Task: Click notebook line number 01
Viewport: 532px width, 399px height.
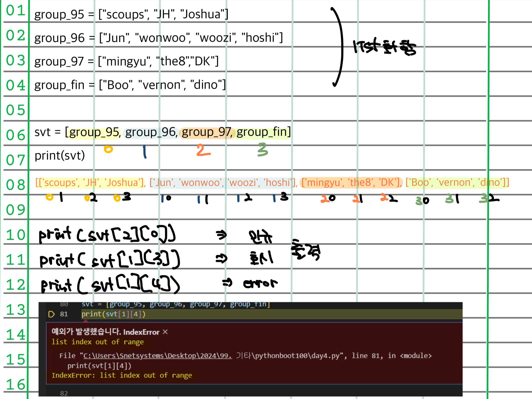Action: (15, 11)
